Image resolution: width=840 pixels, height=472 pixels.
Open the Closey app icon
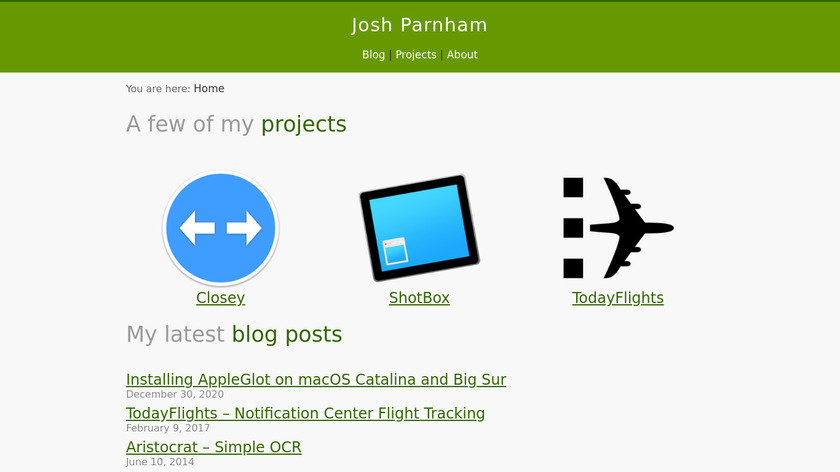coord(220,228)
